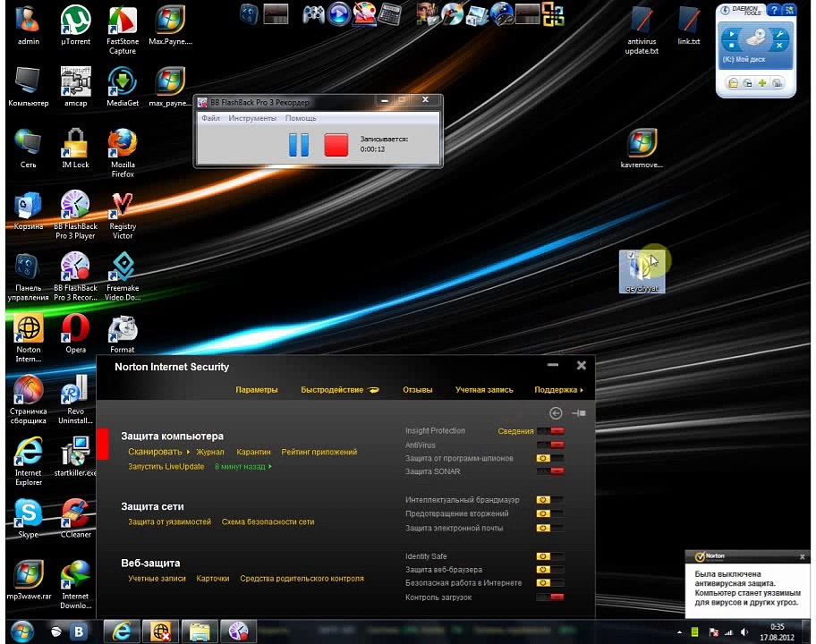Select the FastStone Capture desktop icon
816x644 pixels.
(x=123, y=30)
